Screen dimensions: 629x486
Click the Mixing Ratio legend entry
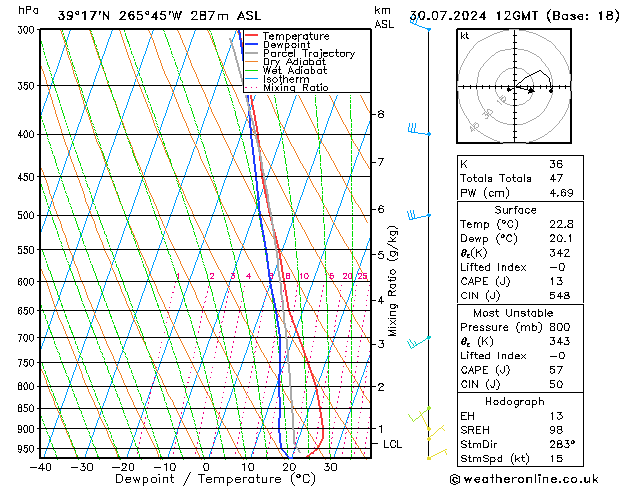click(x=295, y=88)
